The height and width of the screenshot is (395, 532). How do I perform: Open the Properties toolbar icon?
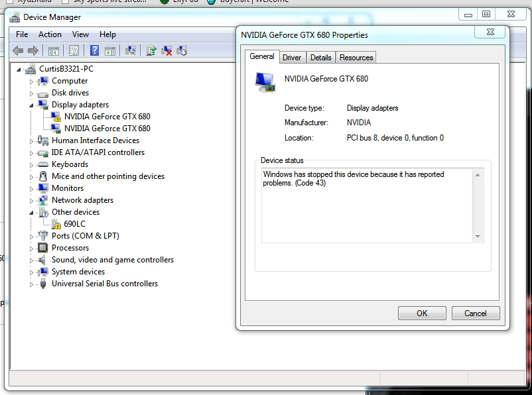coord(74,51)
